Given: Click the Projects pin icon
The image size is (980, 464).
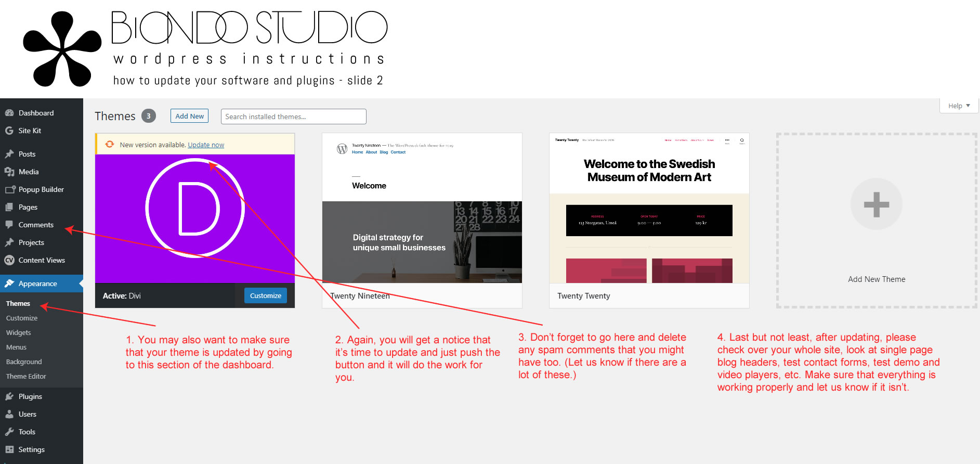Looking at the screenshot, I should pyautogui.click(x=9, y=242).
